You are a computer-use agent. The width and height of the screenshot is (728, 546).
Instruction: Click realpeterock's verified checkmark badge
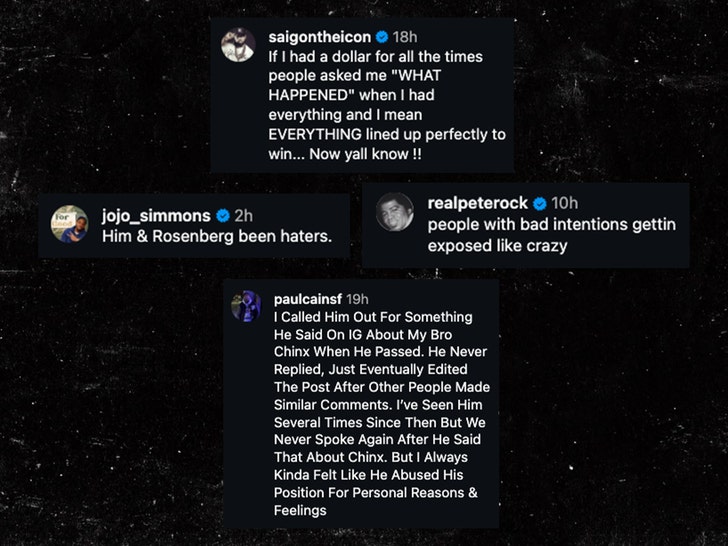click(540, 203)
